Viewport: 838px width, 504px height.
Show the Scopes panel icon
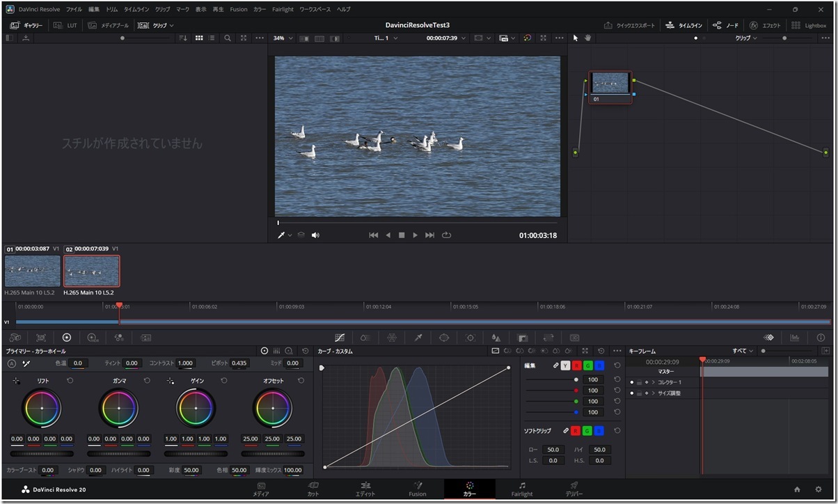pos(795,338)
